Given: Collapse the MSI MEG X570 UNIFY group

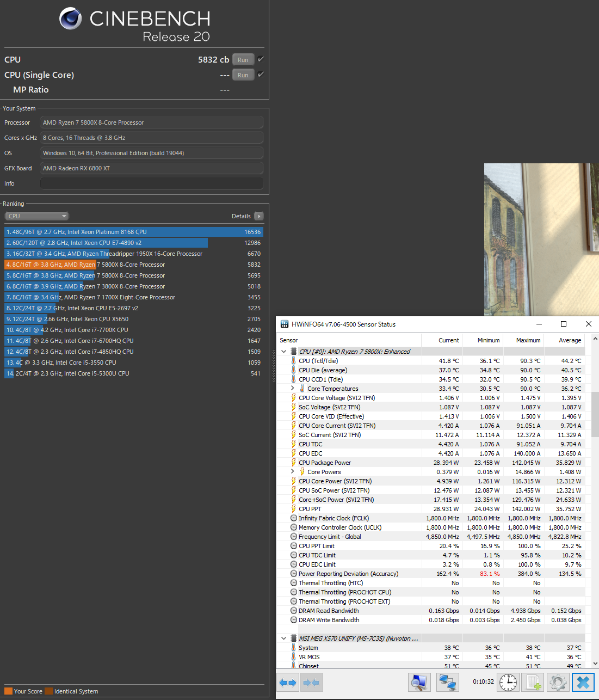Looking at the screenshot, I should 283,638.
